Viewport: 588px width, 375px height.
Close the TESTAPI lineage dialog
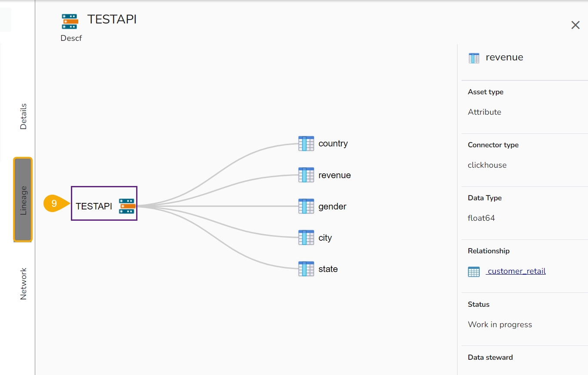coord(575,25)
